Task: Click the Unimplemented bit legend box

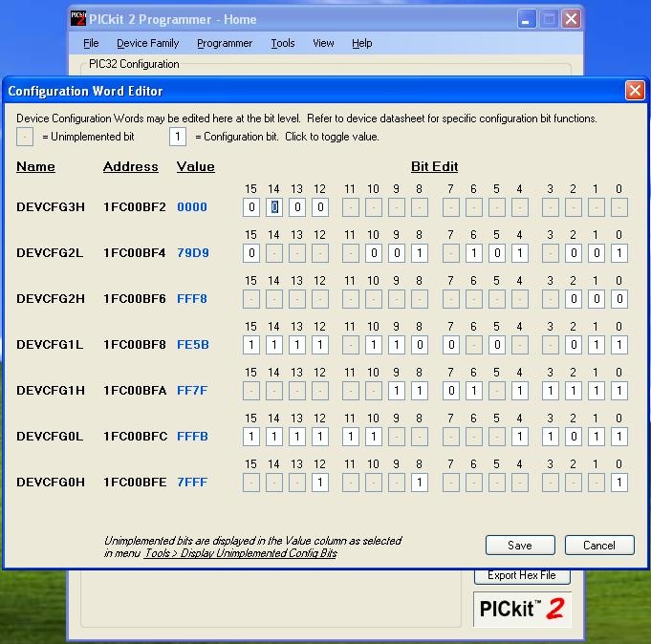Action: [x=25, y=137]
